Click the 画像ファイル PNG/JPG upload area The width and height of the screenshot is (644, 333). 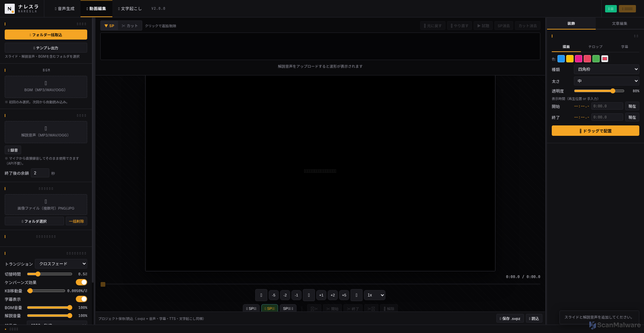[46, 205]
